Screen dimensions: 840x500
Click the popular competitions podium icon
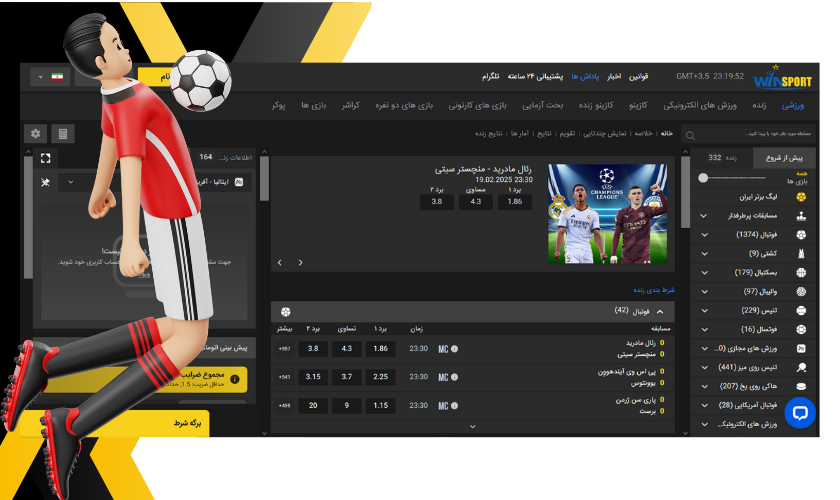pos(801,216)
